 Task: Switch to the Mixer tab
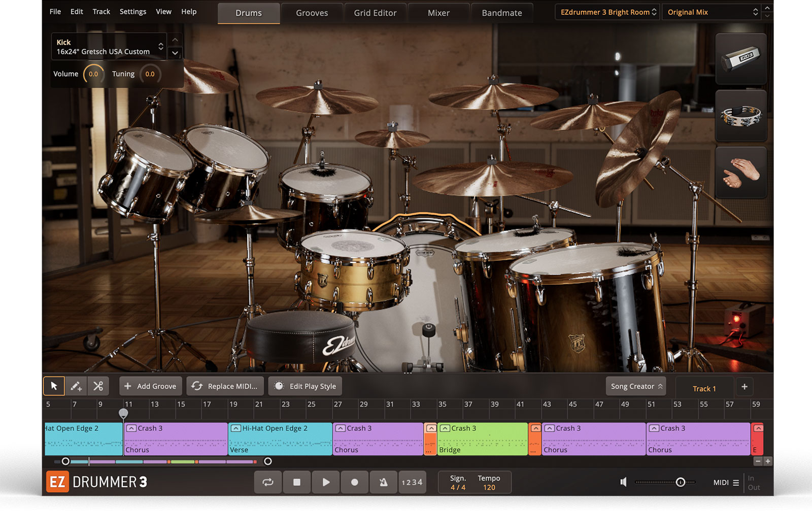tap(438, 13)
